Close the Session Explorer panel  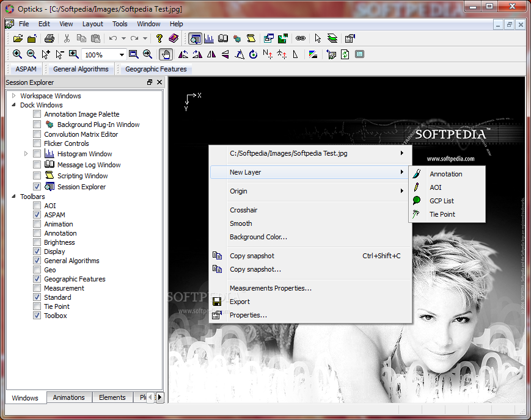(x=159, y=82)
